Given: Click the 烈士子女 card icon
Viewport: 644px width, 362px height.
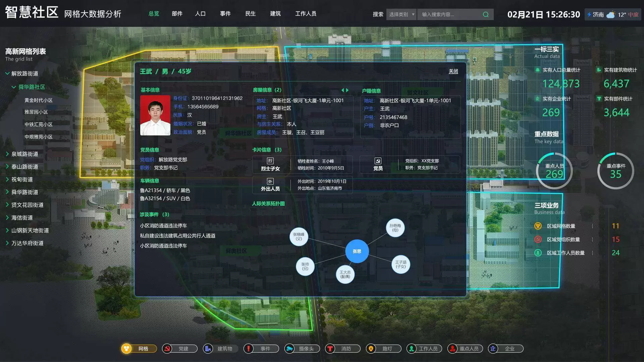Looking at the screenshot, I should [x=270, y=161].
